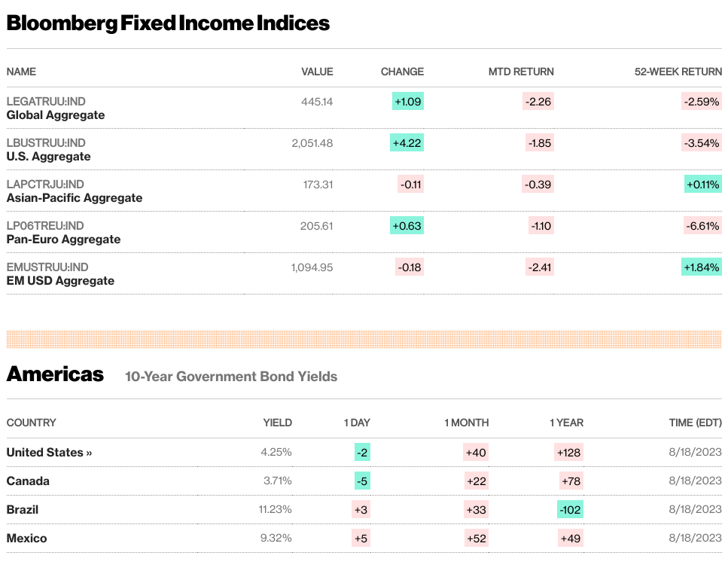Click the LAPCTRJU:IND ticker

[45, 184]
